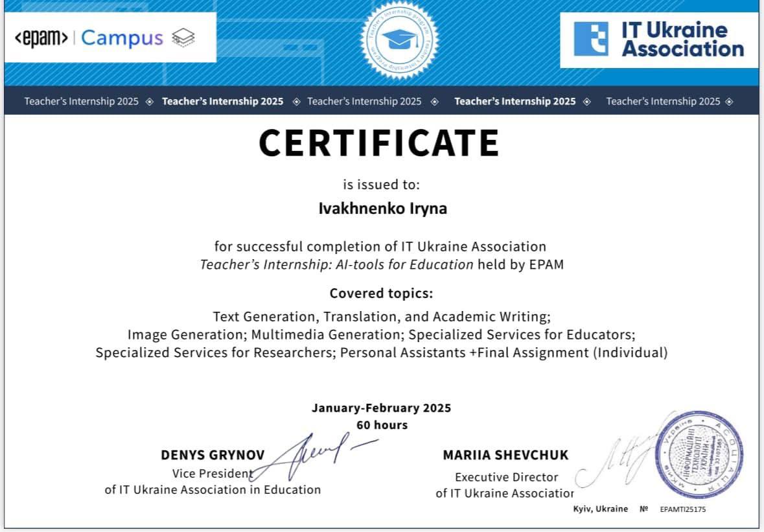764x532 pixels.
Task: Click the 'Executive Director' title
Action: [506, 477]
